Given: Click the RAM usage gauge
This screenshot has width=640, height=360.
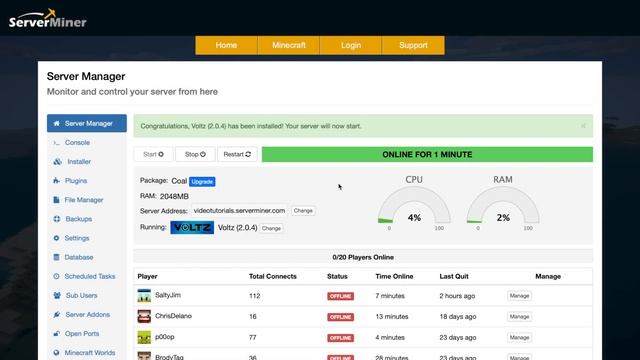Looking at the screenshot, I should point(503,206).
